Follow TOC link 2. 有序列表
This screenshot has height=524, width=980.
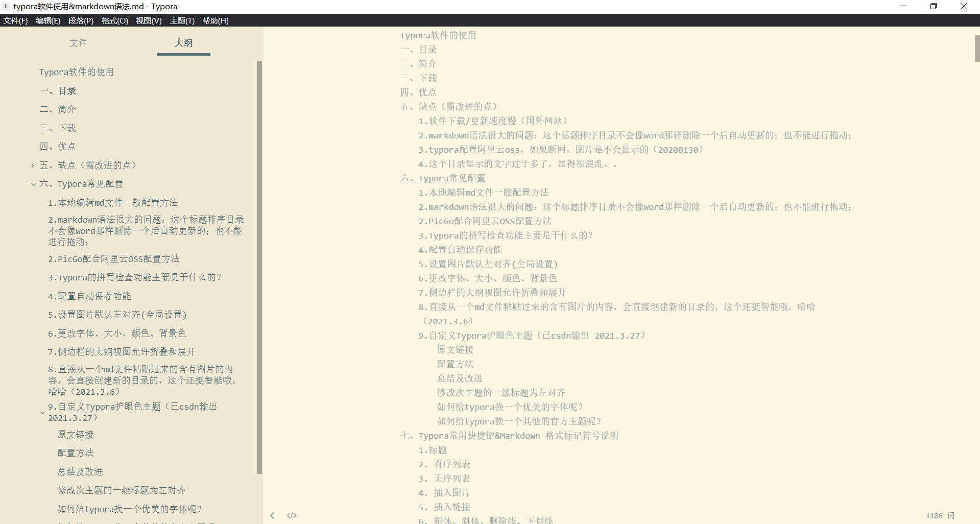point(444,464)
